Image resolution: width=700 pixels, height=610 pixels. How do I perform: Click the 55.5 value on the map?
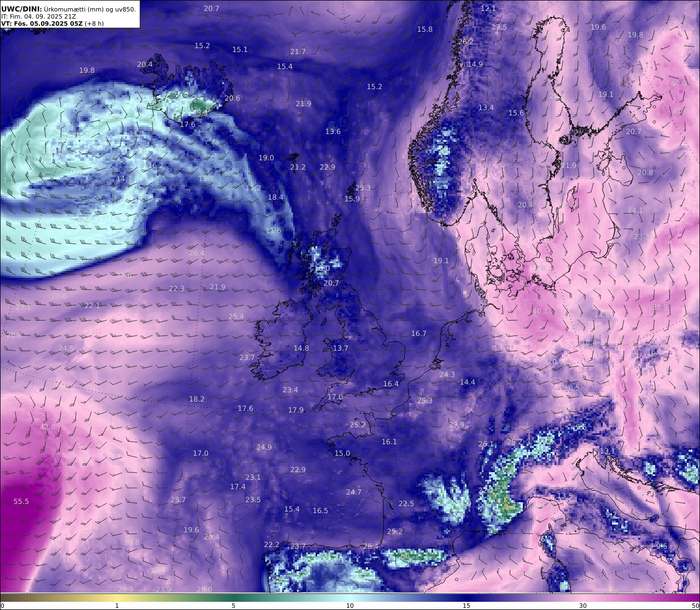click(x=21, y=501)
